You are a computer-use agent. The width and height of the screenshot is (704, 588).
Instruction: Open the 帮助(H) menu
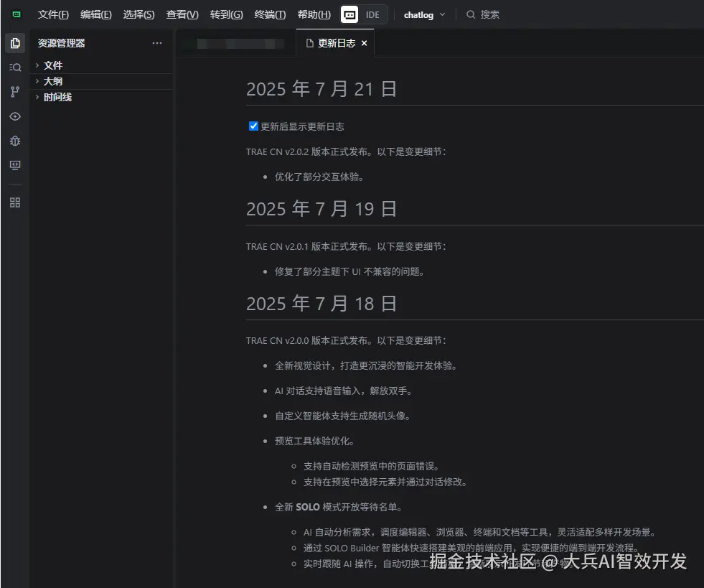[314, 15]
